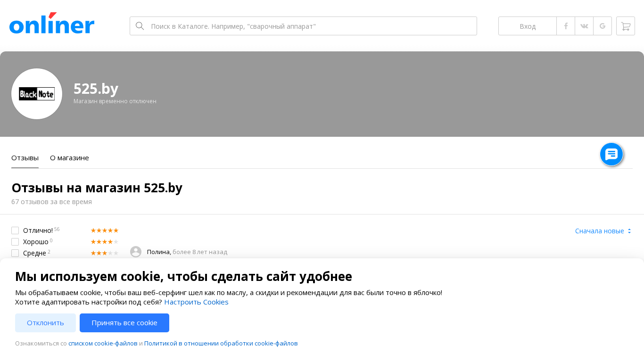
Task: Click the 525.by shop title
Action: 96,89
